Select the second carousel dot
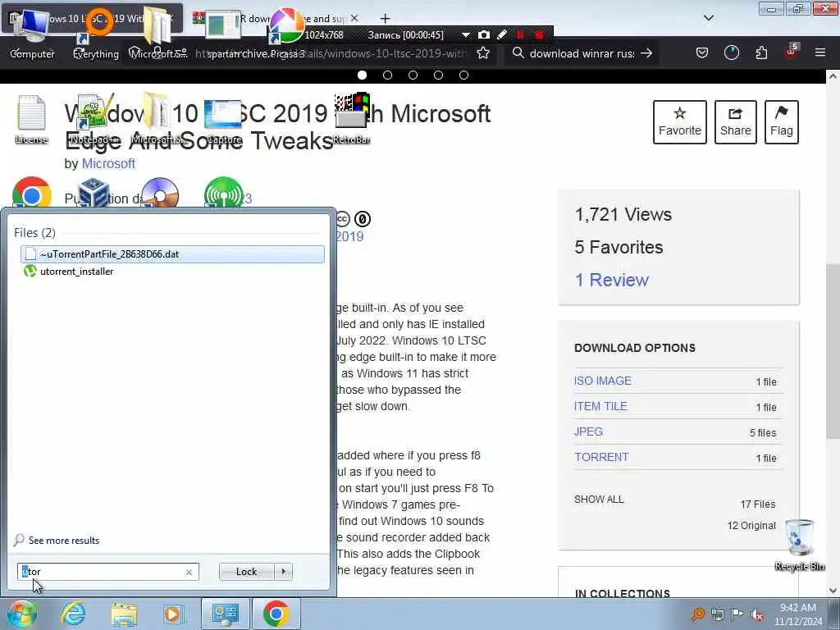The height and width of the screenshot is (630, 840). click(x=387, y=75)
